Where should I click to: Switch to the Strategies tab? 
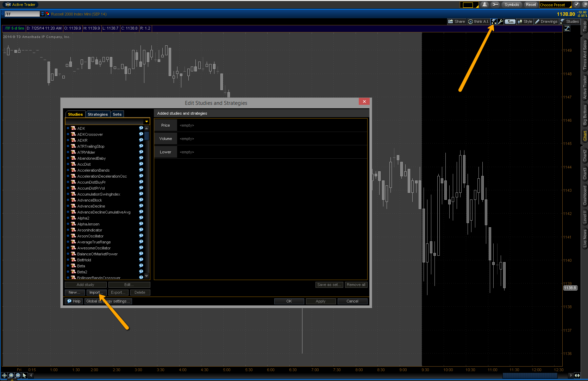pos(98,114)
